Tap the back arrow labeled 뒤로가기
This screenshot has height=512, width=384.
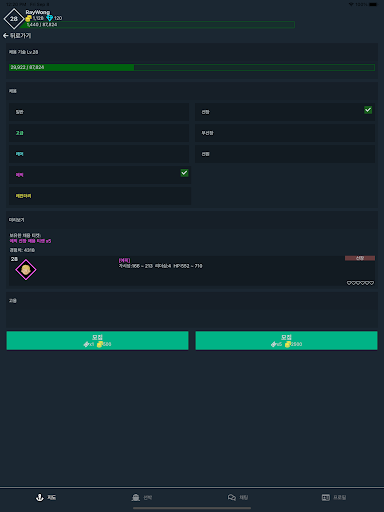tap(17, 35)
